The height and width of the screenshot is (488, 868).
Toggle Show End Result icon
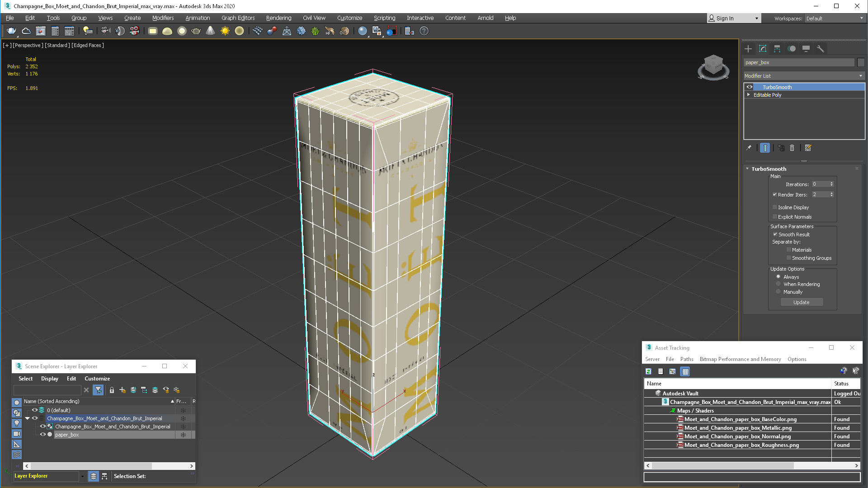(765, 148)
